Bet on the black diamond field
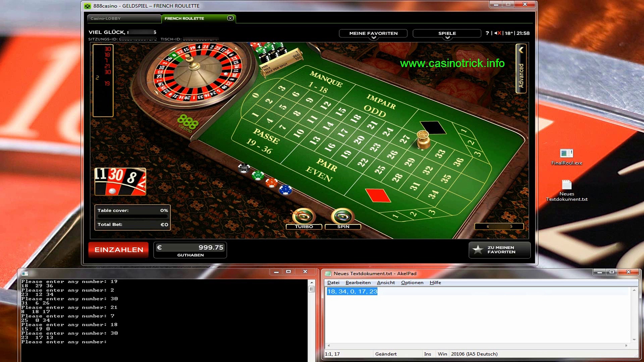The image size is (644, 362). tap(433, 128)
